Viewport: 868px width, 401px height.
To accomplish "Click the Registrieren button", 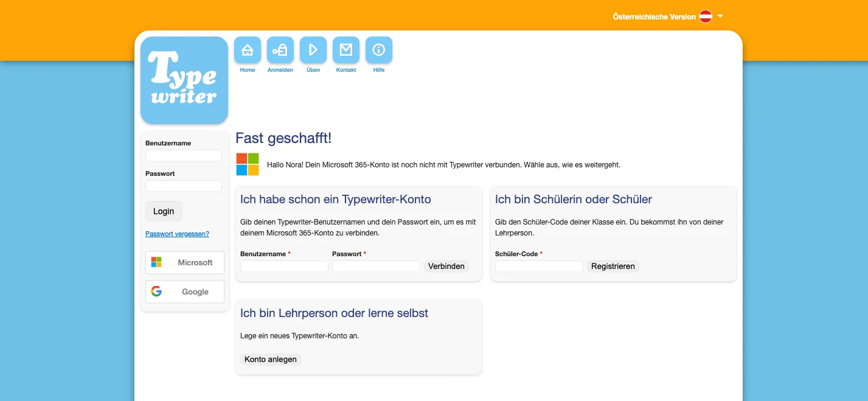I will coord(613,266).
